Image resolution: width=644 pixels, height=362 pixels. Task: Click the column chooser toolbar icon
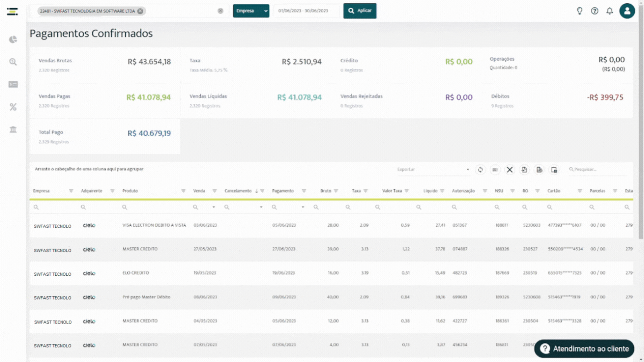(554, 170)
